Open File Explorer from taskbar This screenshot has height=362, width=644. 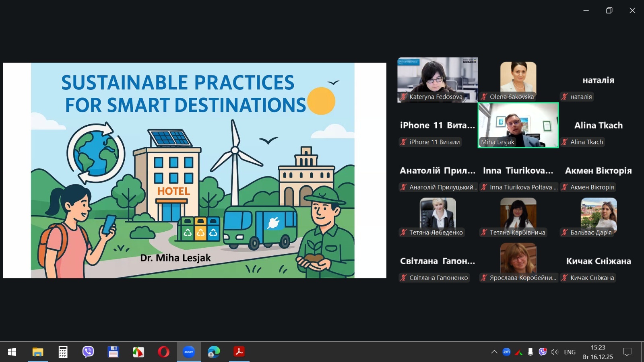[38, 352]
